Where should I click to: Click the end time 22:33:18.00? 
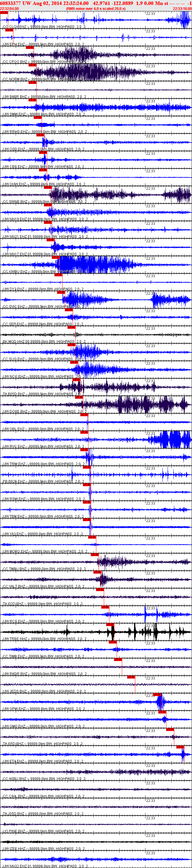coord(182,8)
